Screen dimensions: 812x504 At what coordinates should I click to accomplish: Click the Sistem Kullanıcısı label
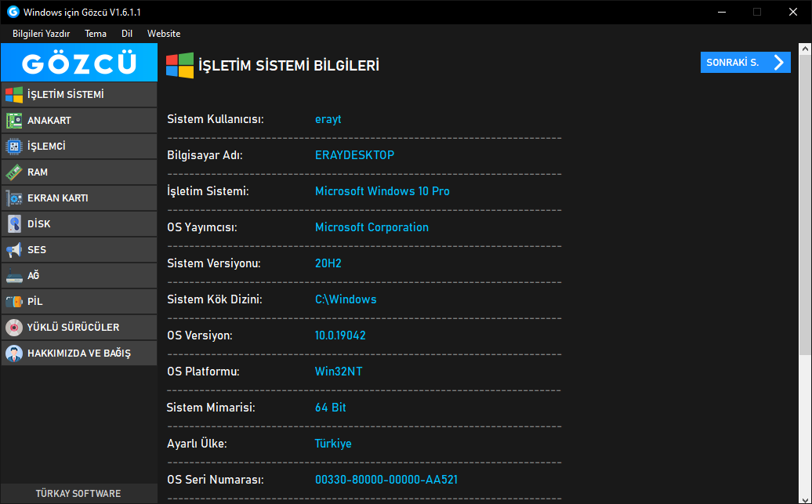point(216,119)
